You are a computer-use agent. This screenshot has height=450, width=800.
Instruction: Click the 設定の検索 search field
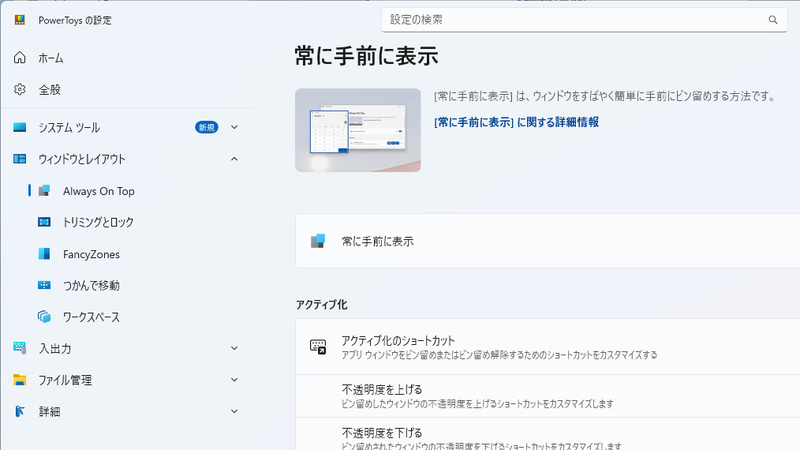(x=584, y=20)
